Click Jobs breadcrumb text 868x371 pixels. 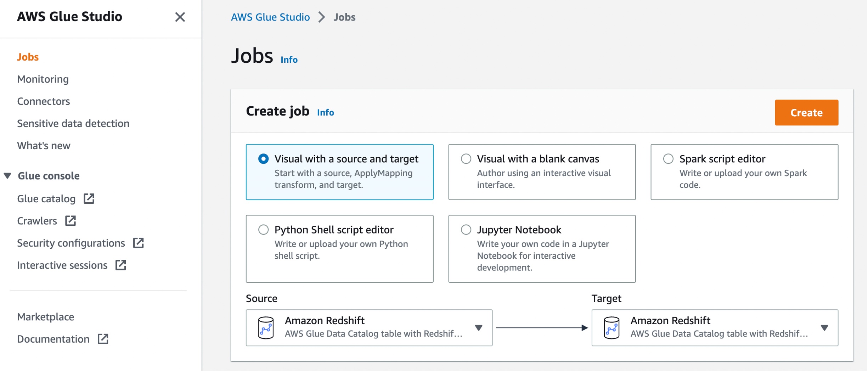pos(344,17)
